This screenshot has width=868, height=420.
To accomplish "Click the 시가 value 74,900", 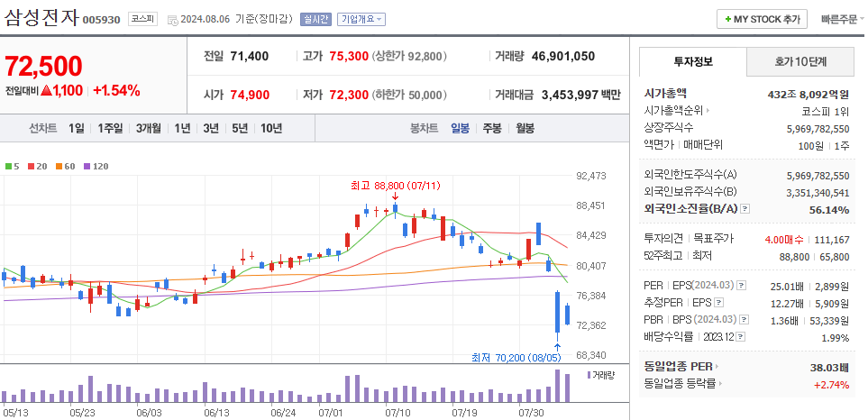I will coord(250,96).
